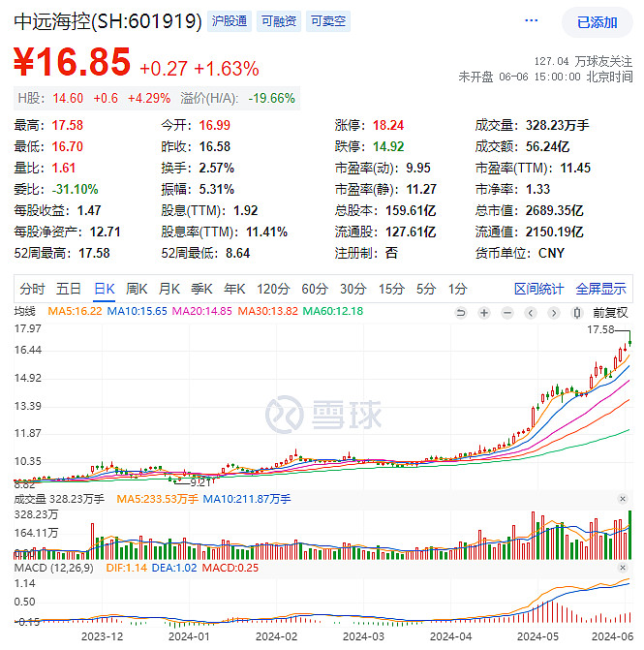Click the MA20:14.85 moving average label
644x650 pixels.
[201, 311]
